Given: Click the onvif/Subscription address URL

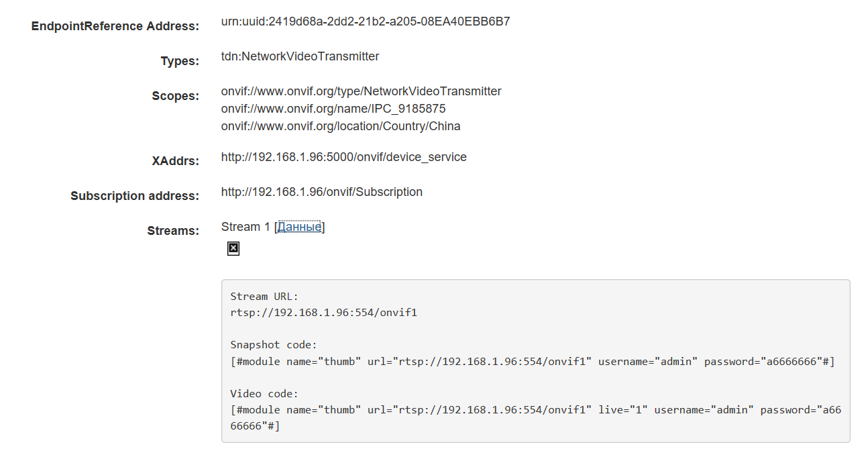Looking at the screenshot, I should [321, 192].
